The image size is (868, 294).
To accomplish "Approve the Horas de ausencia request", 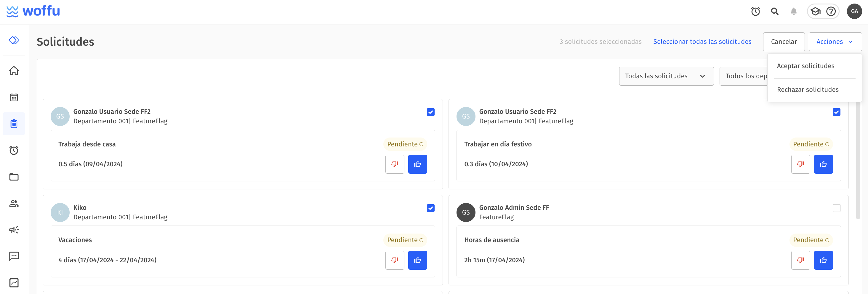I will point(823,260).
